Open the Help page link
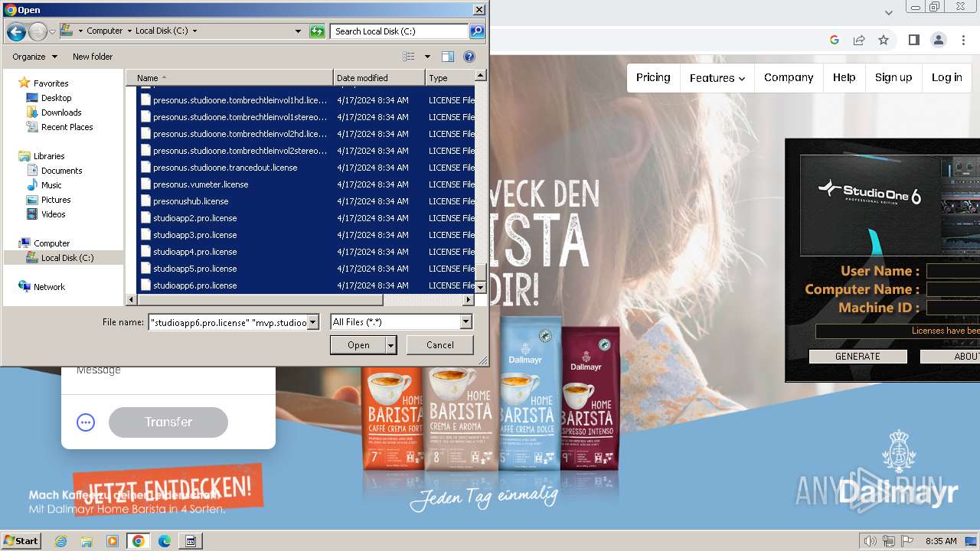This screenshot has height=551, width=980. [x=844, y=77]
